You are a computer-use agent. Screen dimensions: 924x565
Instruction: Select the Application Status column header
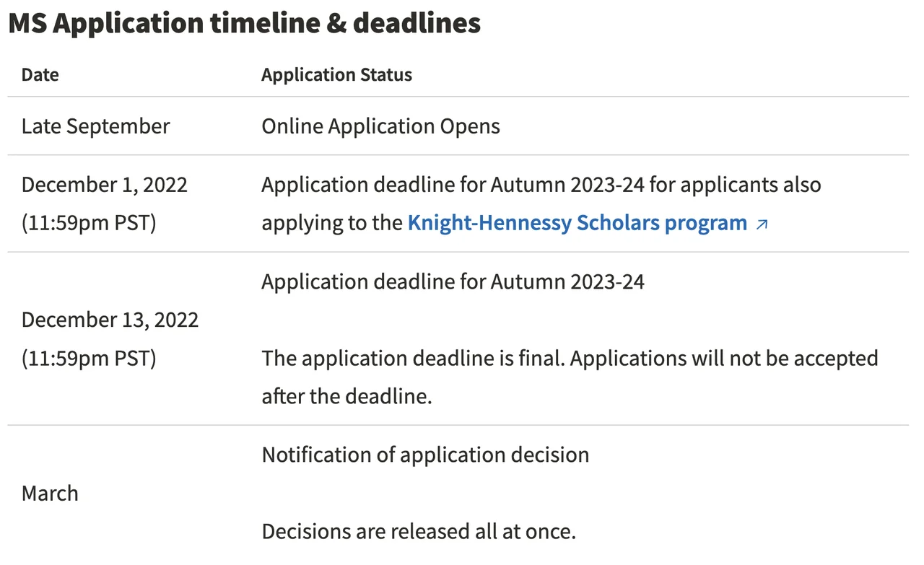click(x=336, y=74)
